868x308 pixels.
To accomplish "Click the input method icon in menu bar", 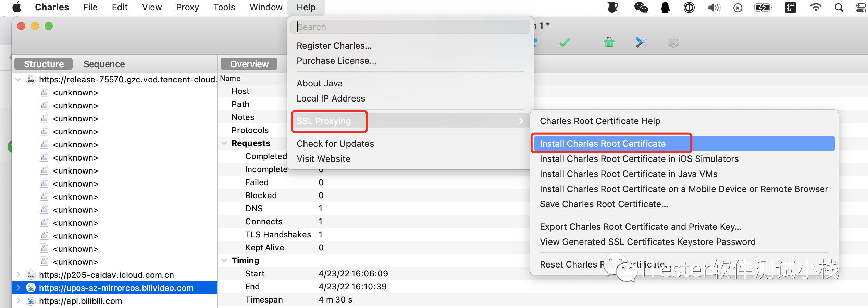I will (791, 8).
